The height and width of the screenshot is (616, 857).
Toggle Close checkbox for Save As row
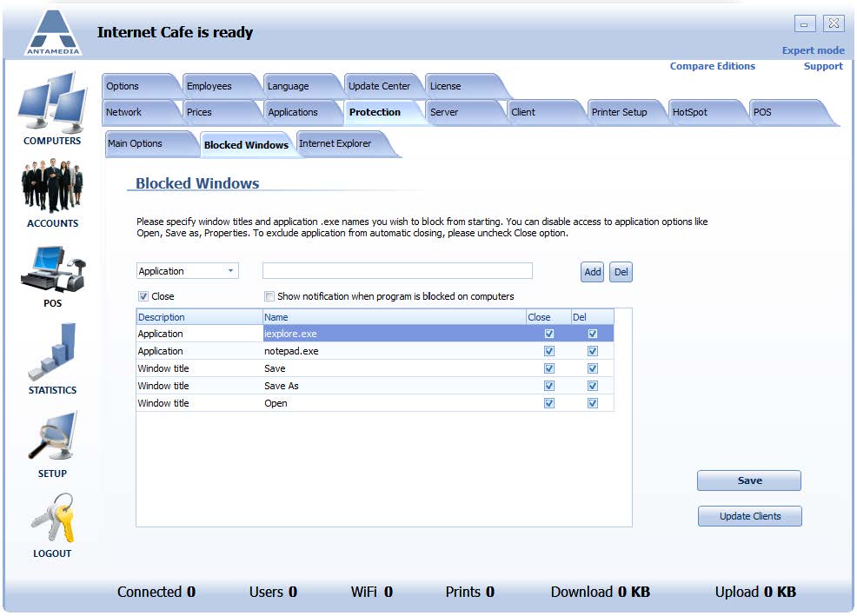(549, 386)
